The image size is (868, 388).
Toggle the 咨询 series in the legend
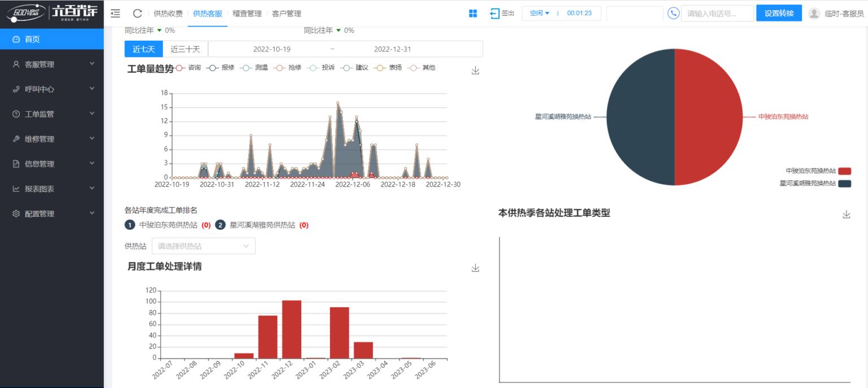tap(188, 68)
